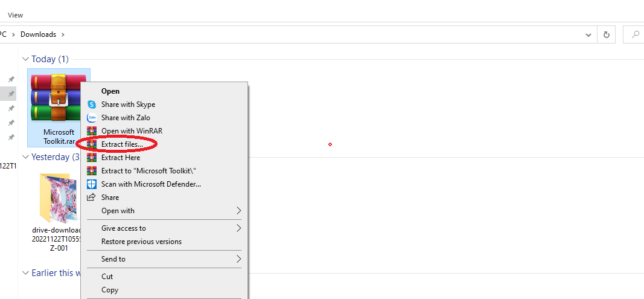Screen dimensions: 644x299
Task: Click the Today (1) group header text
Action: tap(50, 59)
